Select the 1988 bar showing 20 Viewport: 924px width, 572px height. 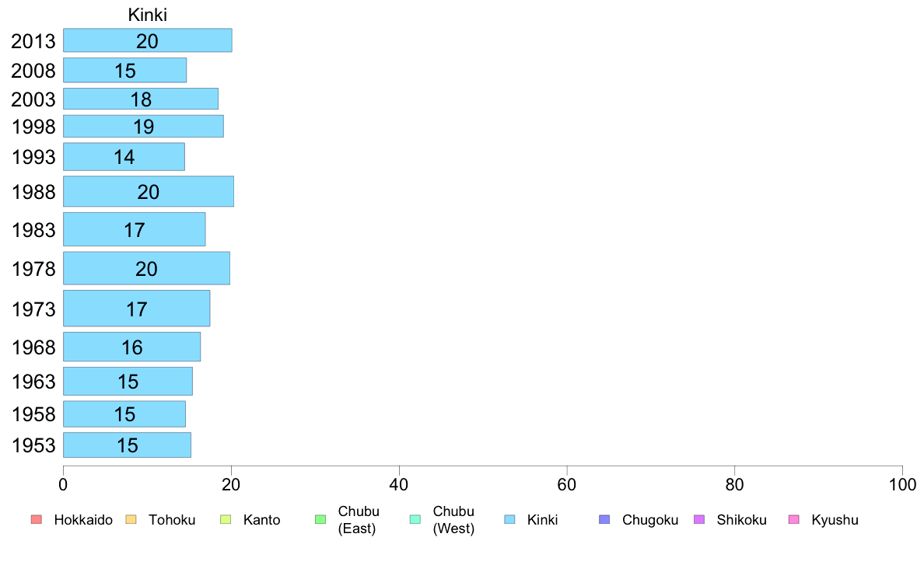point(148,191)
